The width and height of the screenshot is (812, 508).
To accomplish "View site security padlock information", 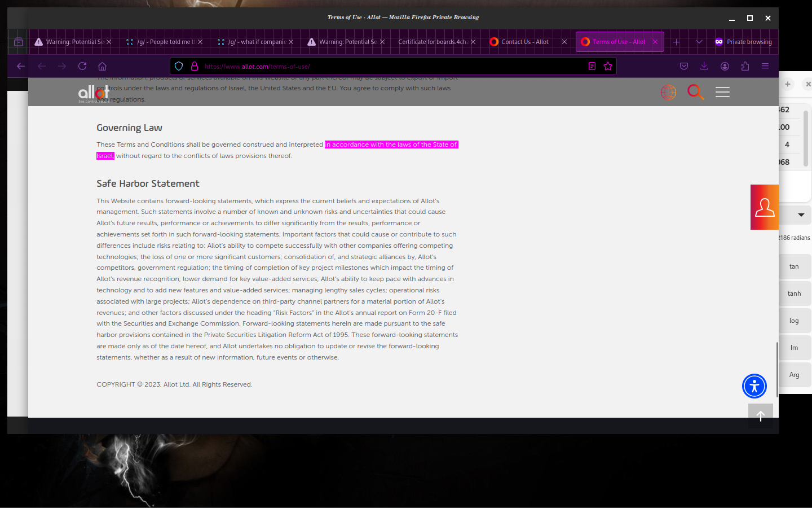I will 195,66.
